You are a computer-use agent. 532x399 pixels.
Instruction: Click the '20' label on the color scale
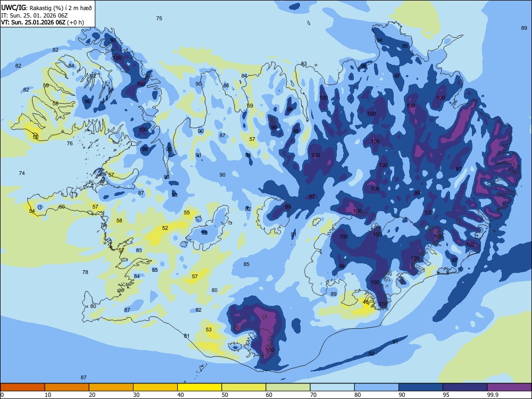(x=92, y=395)
